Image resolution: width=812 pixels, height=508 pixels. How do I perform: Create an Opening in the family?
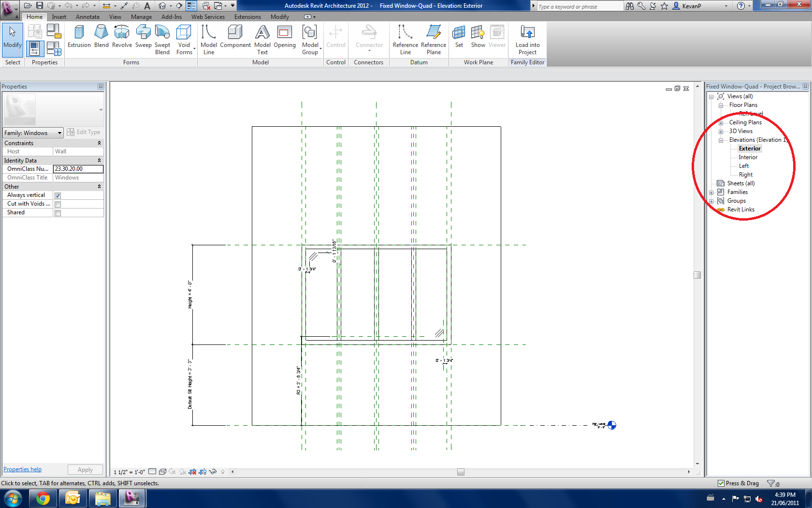tap(285, 37)
